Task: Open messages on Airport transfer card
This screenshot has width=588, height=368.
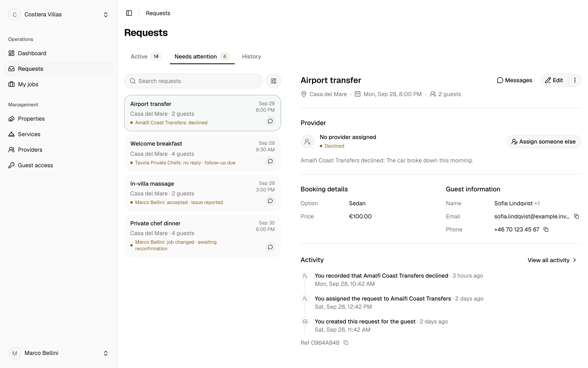Action: pos(270,121)
